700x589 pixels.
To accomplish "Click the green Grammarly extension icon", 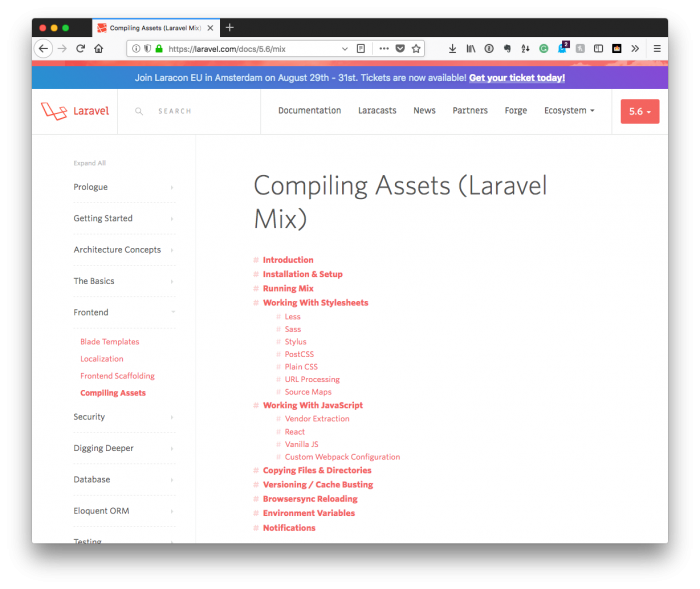I will click(x=543, y=49).
